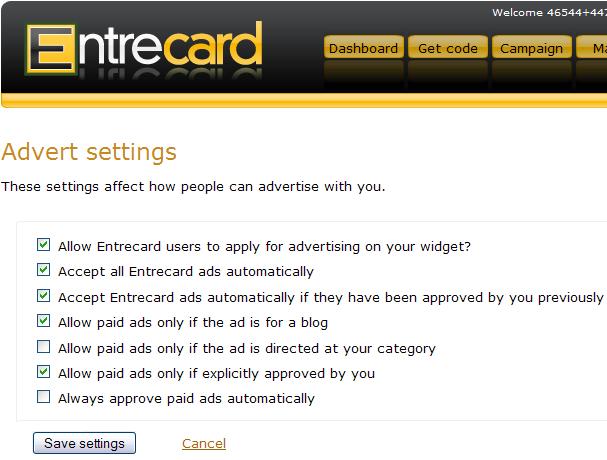The height and width of the screenshot is (460, 607).
Task: Open the Dashboard tab
Action: point(363,48)
